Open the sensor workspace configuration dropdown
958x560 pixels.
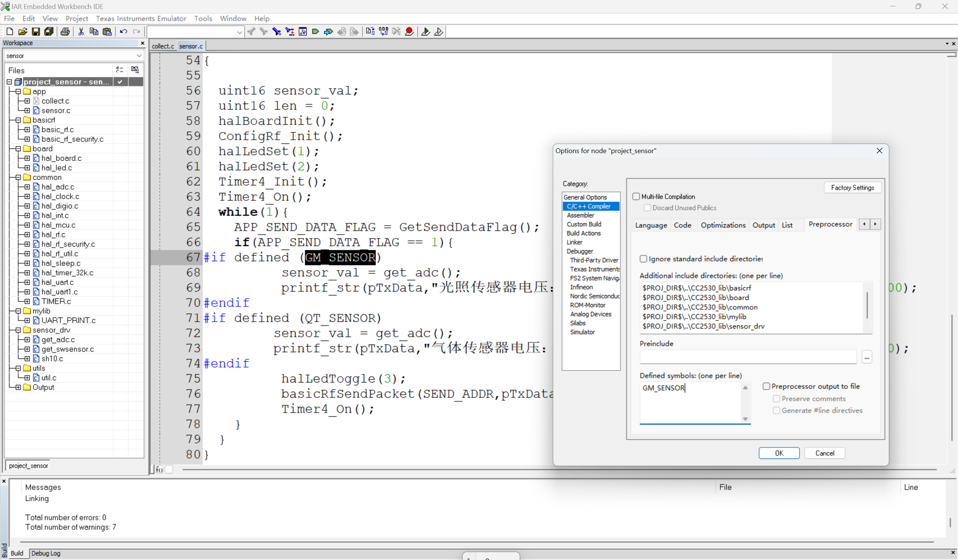tap(139, 56)
